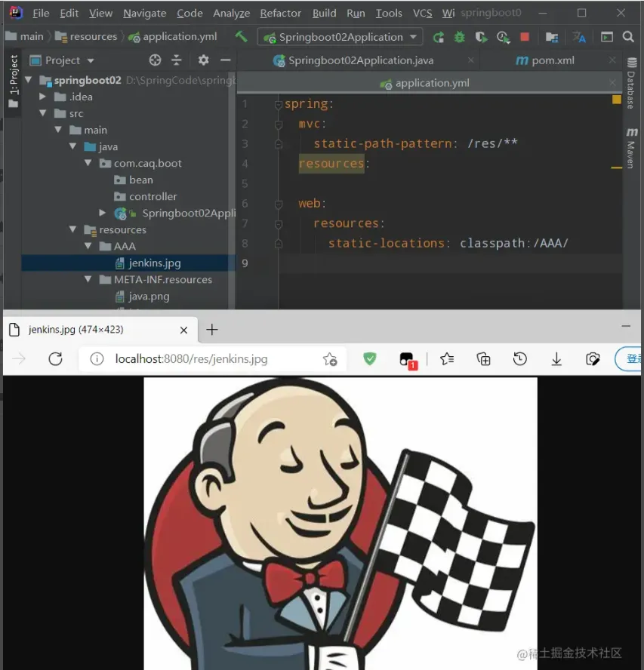Fold the spring block at line 1
Viewport: 644px width, 670px height.
[279, 104]
